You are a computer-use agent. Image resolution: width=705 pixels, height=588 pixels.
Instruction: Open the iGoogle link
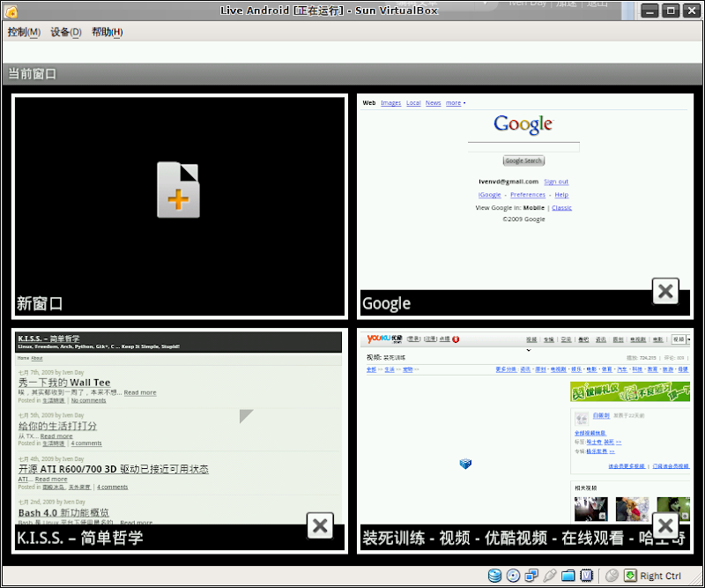tap(489, 195)
